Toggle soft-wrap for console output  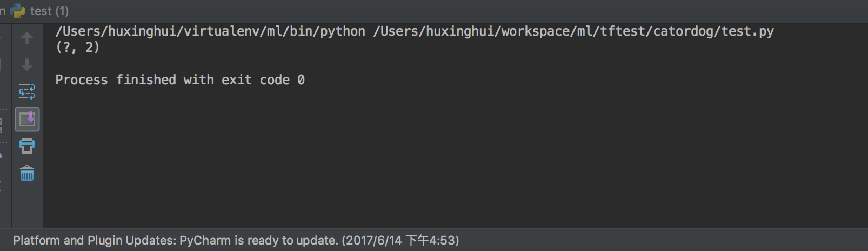27,92
